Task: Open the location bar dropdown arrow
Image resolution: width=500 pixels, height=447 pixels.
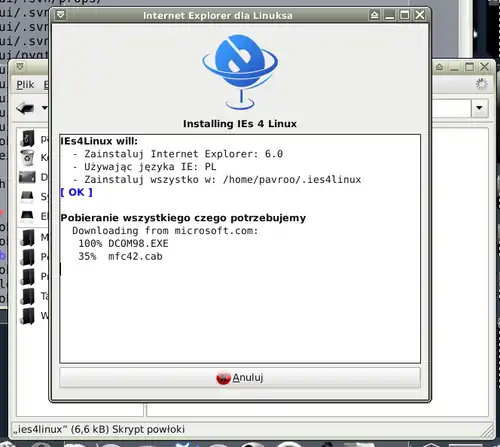Action: pos(479,108)
